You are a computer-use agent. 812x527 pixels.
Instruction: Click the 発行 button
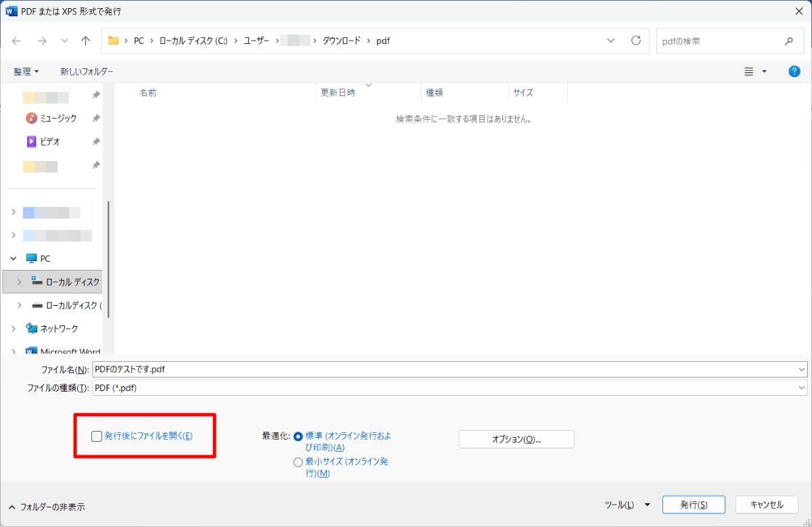coord(694,505)
